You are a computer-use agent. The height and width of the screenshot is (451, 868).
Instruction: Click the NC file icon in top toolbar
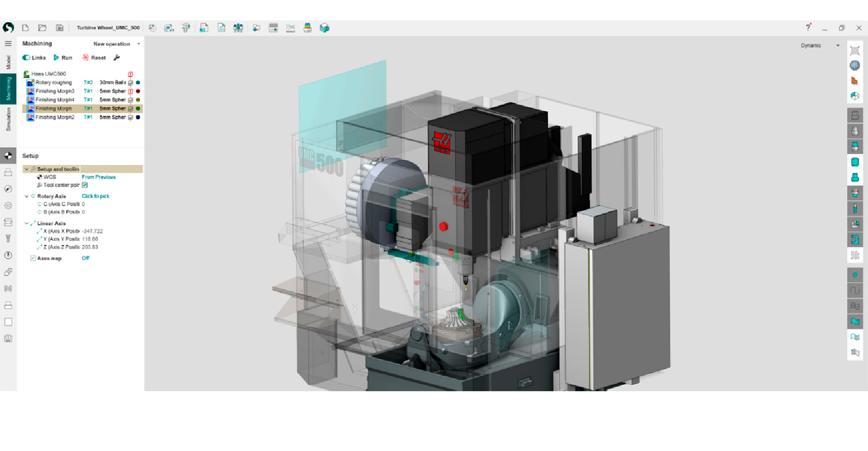[x=204, y=28]
